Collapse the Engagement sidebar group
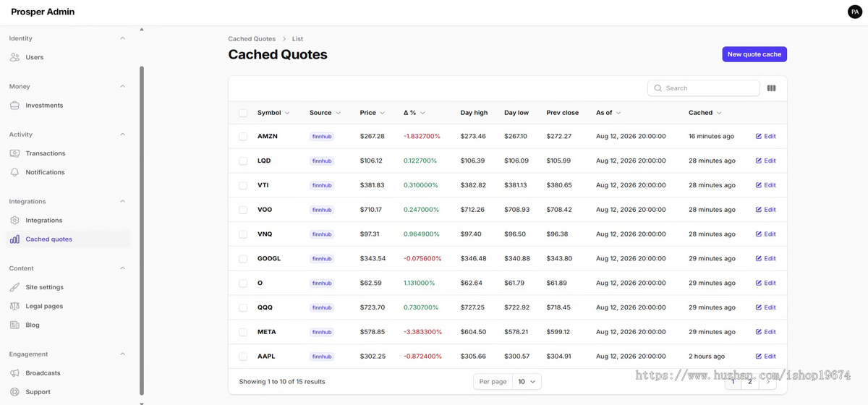Viewport: 868px width, 405px height. click(x=122, y=354)
